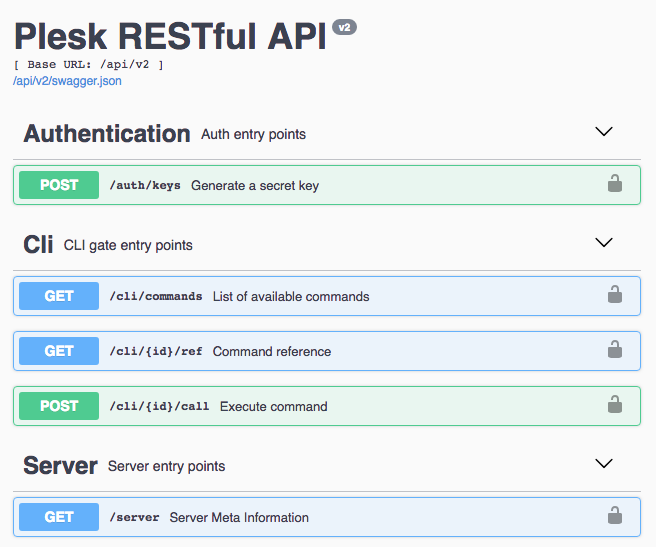The image size is (656, 547).
Task: Click GET badge for /server endpoint
Action: coord(59,517)
